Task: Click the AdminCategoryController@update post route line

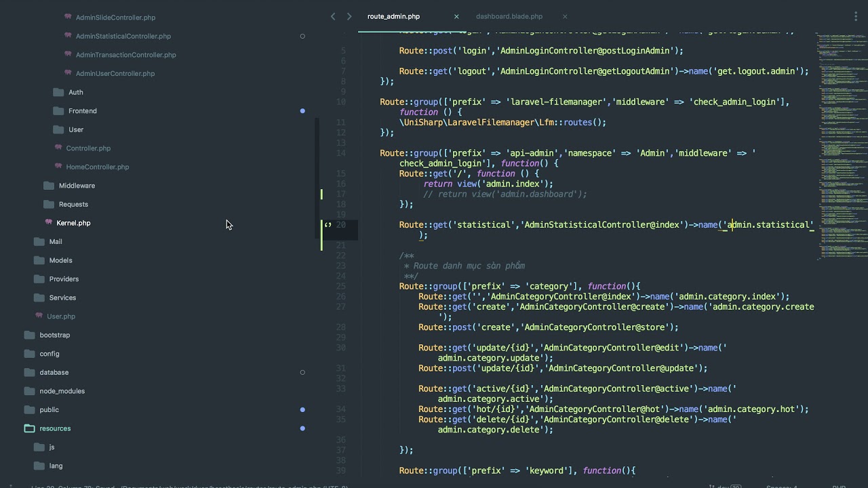Action: tap(563, 368)
